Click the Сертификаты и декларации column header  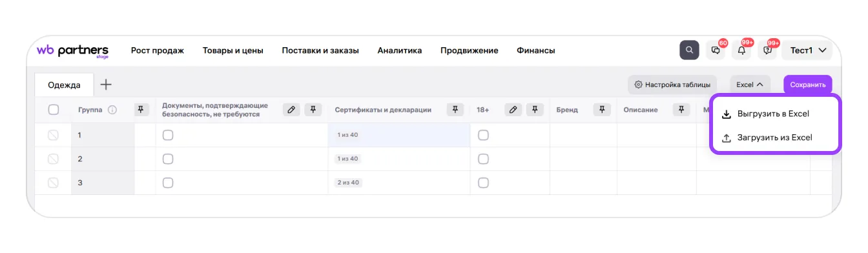point(383,110)
